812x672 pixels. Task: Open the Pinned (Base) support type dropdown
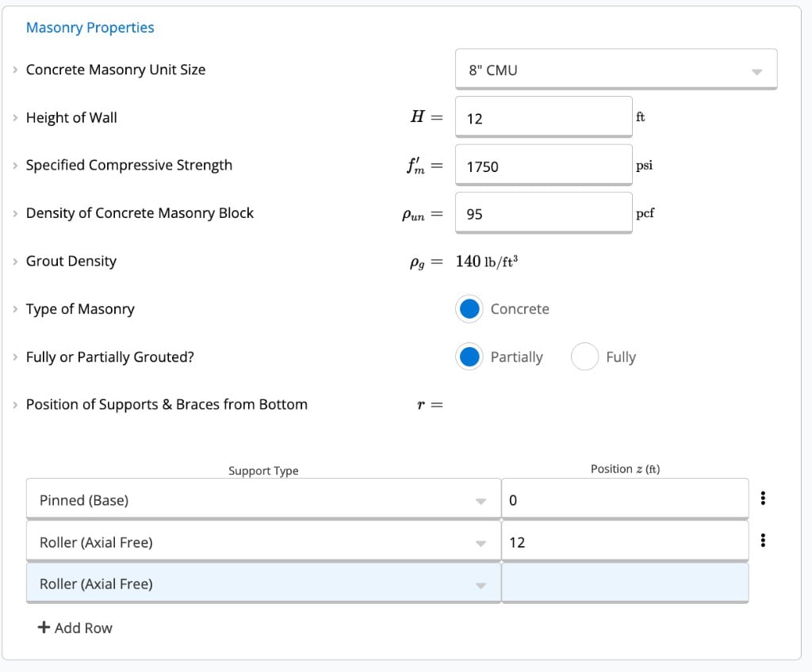point(263,499)
